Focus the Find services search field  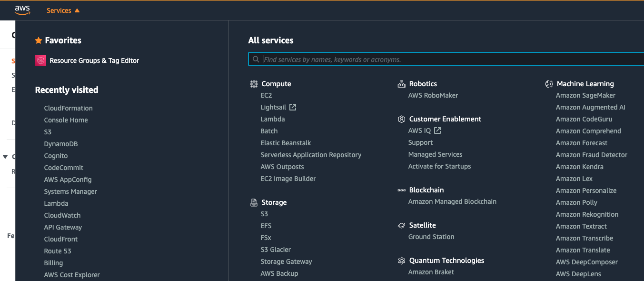pos(446,60)
